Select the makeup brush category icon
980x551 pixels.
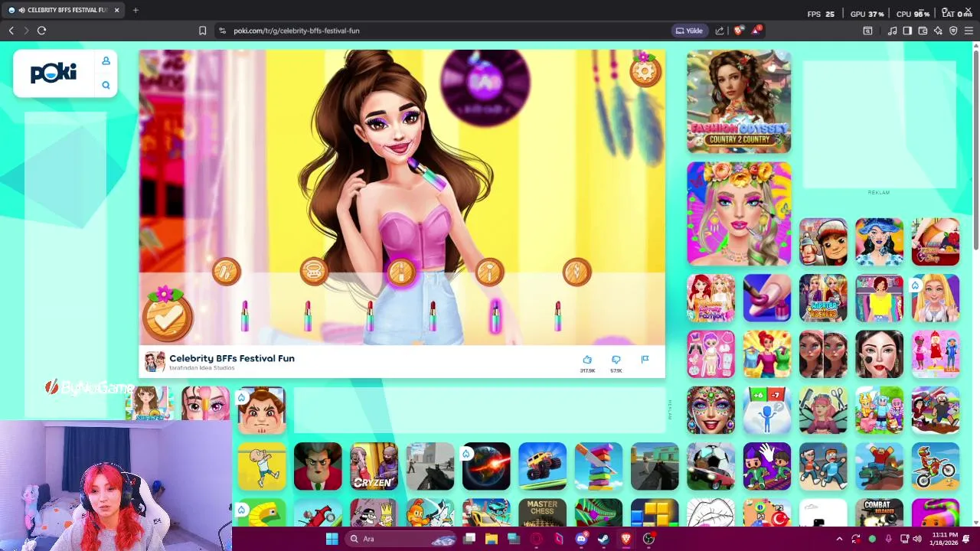pyautogui.click(x=489, y=272)
